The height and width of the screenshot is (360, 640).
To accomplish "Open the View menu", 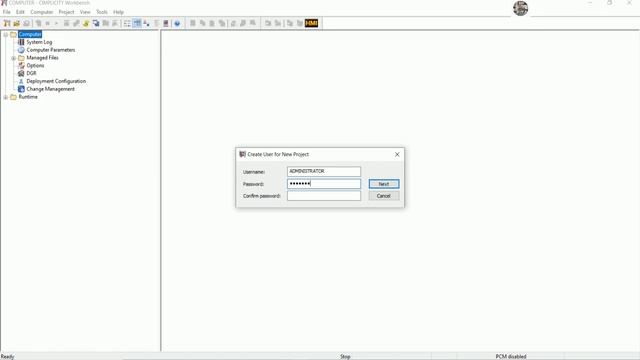I will point(85,12).
